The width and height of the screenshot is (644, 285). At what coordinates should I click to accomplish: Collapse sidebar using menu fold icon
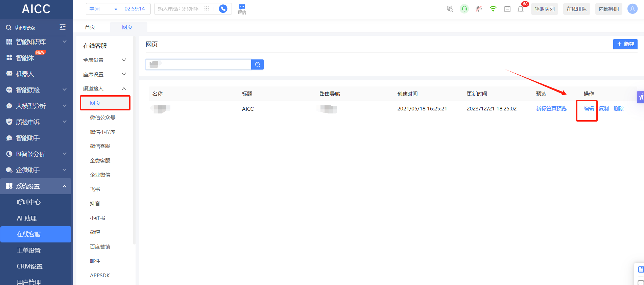(63, 27)
